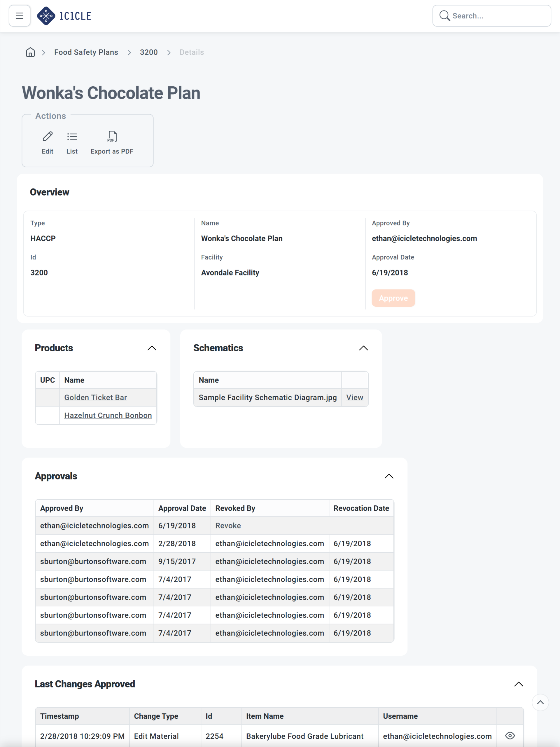Image resolution: width=560 pixels, height=747 pixels.
Task: Open the Golden Ticket Bar product
Action: tap(96, 397)
